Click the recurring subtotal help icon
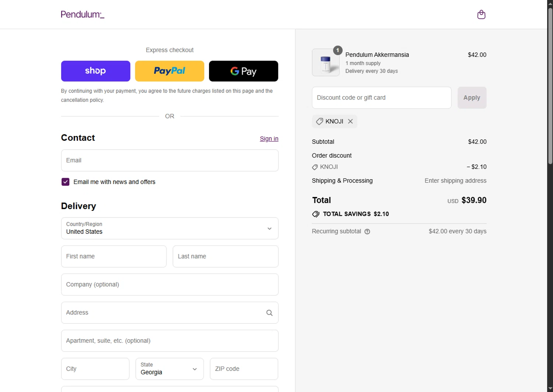 pyautogui.click(x=367, y=232)
